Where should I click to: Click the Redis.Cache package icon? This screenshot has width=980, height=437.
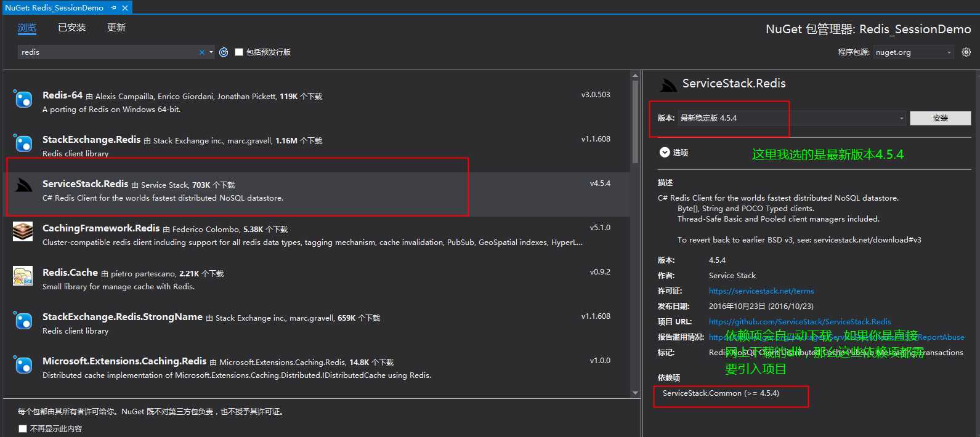pos(23,276)
